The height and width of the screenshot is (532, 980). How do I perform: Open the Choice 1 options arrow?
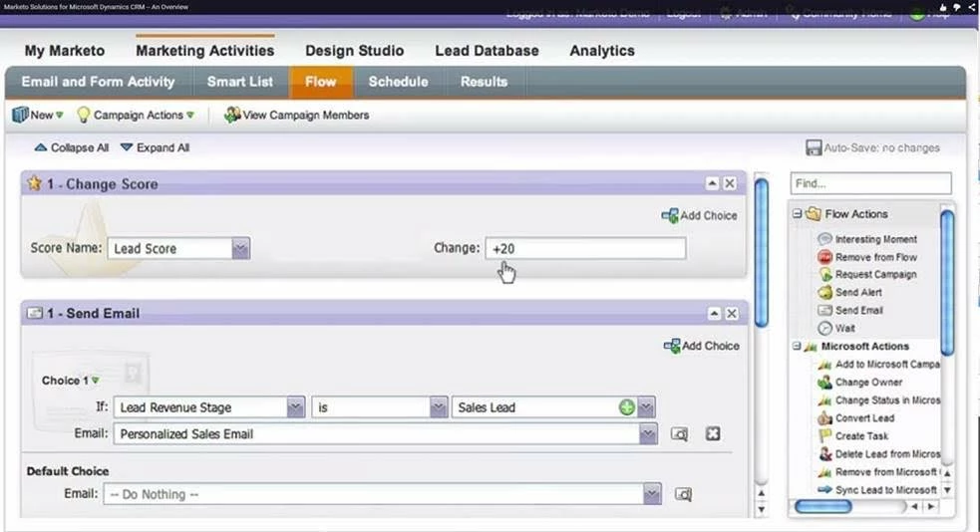[x=96, y=381]
